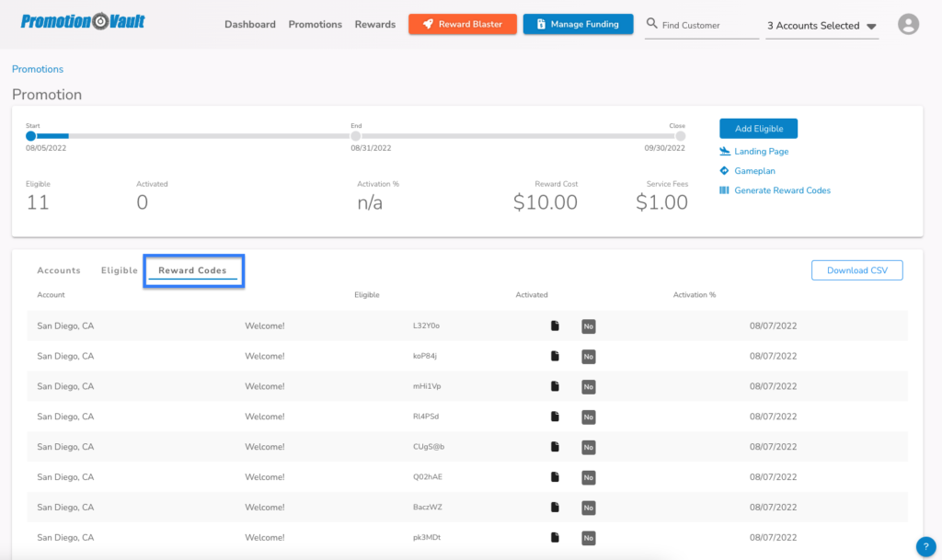The image size is (942, 560).
Task: Click the n/a Activation % value
Action: tap(370, 203)
